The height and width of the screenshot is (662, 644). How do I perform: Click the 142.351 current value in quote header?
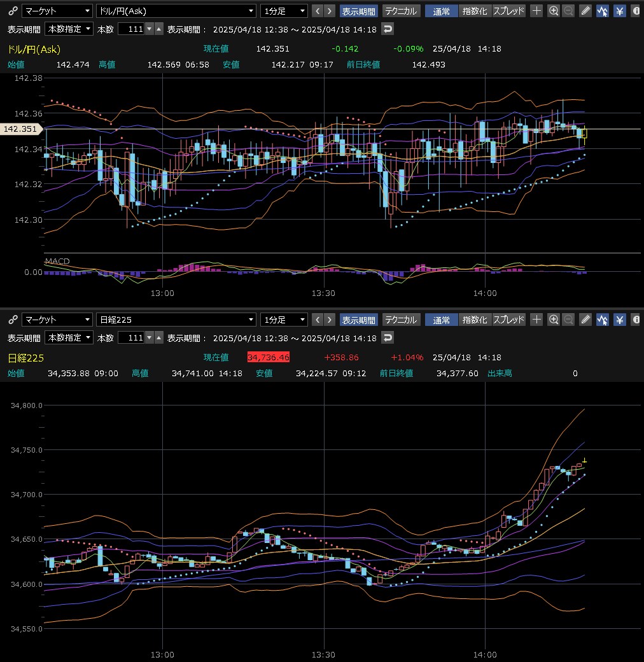[x=272, y=48]
